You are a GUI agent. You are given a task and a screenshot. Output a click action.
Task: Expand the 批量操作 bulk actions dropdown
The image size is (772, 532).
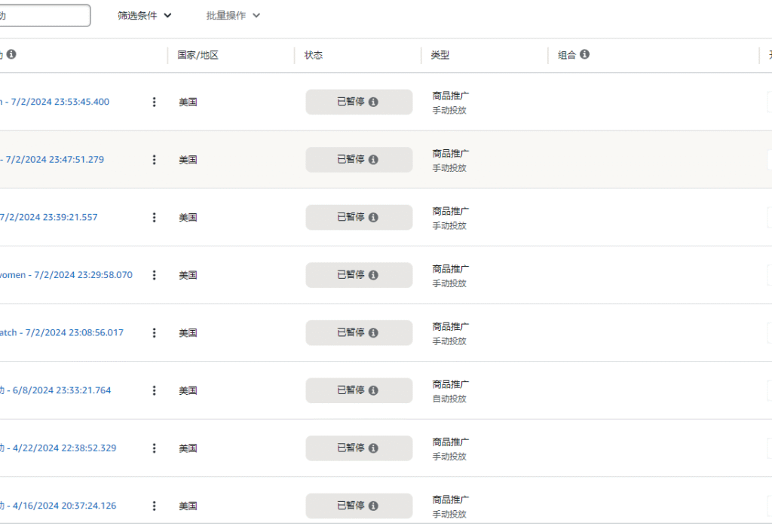(233, 15)
